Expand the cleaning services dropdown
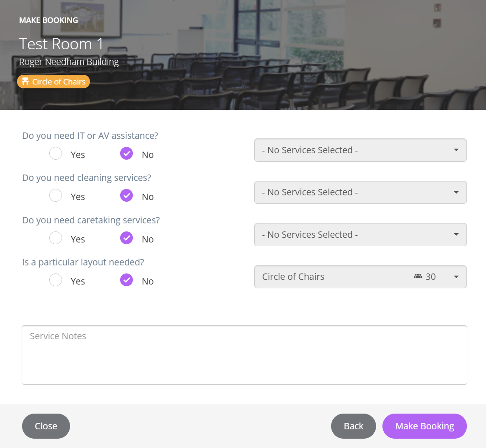 [360, 192]
